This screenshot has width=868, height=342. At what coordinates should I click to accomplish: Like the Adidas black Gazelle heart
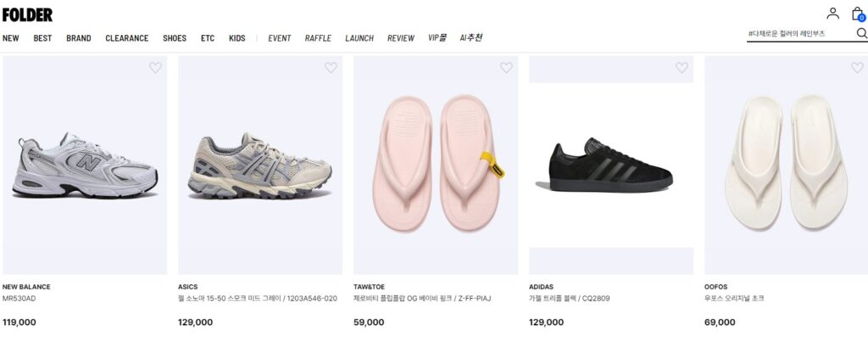click(x=682, y=68)
